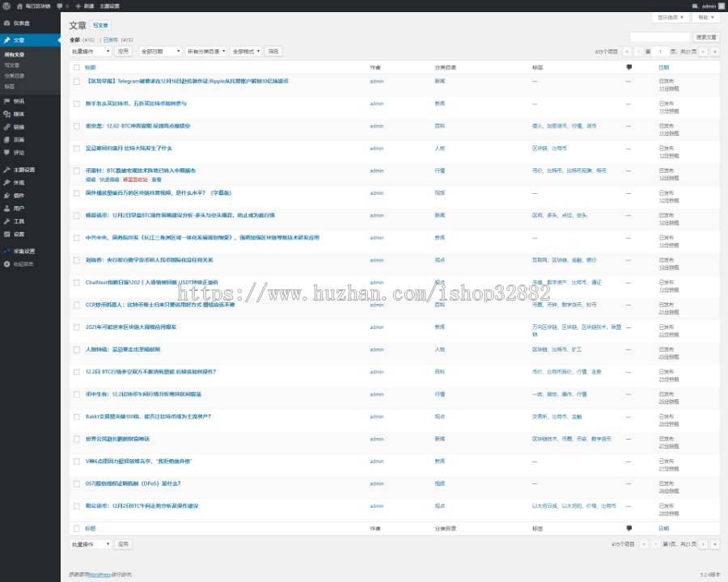The height and width of the screenshot is (582, 728).
Task: Open 链接 links icon in sidebar
Action: coord(6,127)
